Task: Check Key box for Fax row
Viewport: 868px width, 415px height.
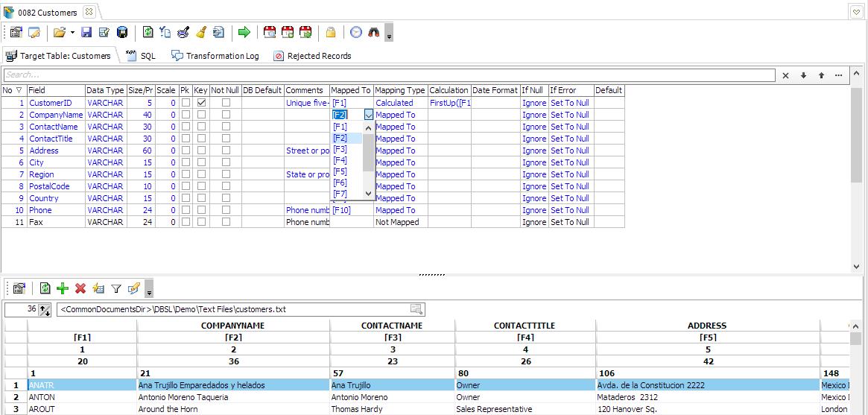Action: pos(201,222)
